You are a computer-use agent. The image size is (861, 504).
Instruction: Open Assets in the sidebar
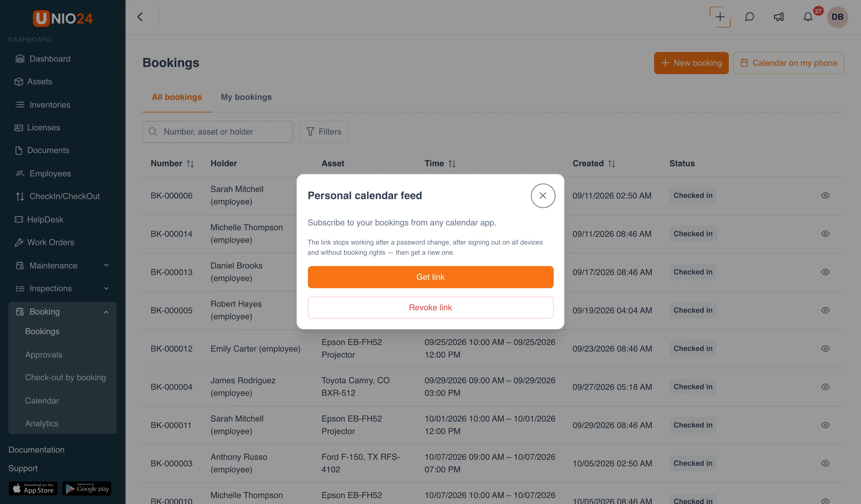33,82
